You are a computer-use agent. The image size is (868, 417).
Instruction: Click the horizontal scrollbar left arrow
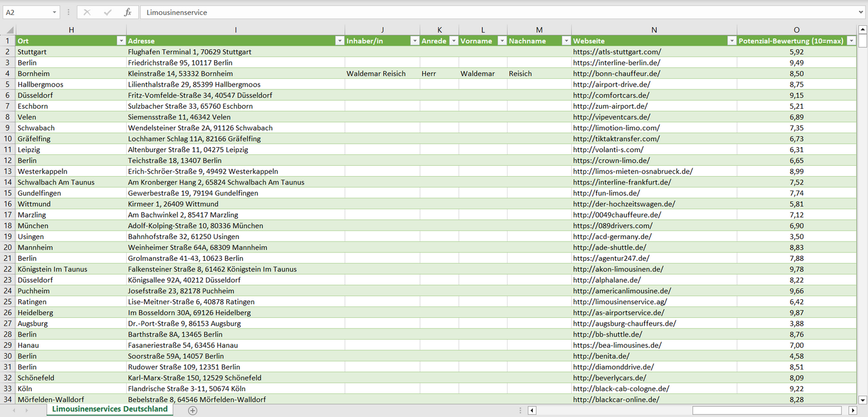[x=532, y=410]
